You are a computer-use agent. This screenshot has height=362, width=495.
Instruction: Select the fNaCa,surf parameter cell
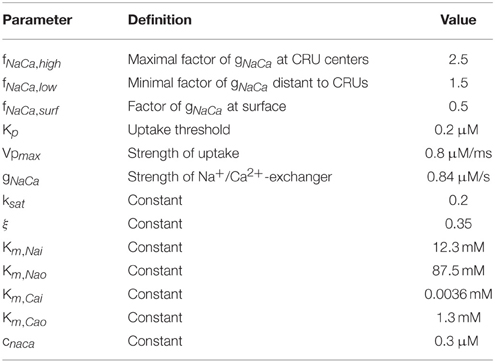click(31, 108)
